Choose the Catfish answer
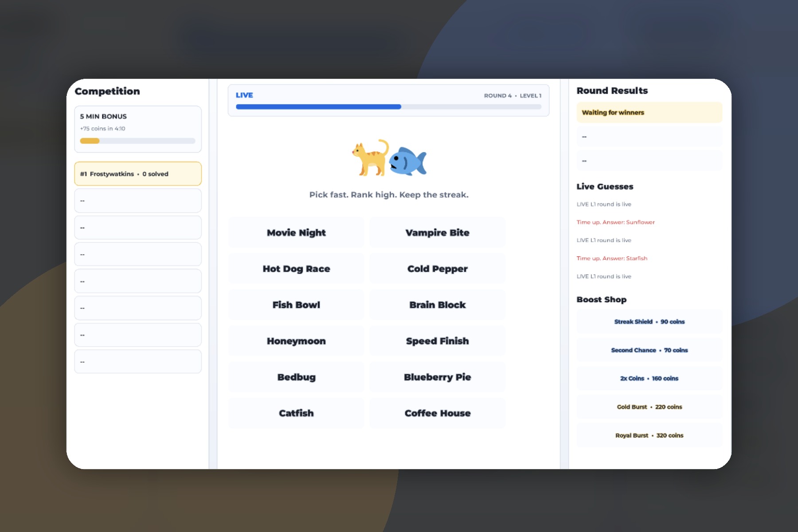The width and height of the screenshot is (798, 532). [x=296, y=413]
